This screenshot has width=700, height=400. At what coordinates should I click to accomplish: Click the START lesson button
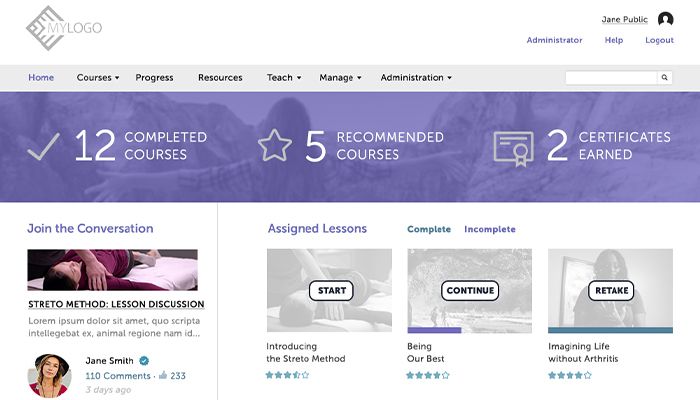click(331, 291)
